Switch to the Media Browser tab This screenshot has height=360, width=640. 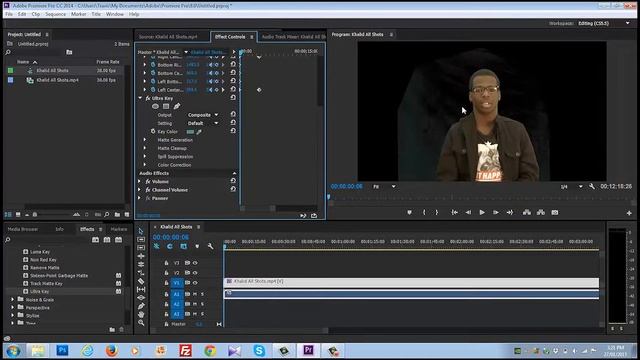coord(23,229)
